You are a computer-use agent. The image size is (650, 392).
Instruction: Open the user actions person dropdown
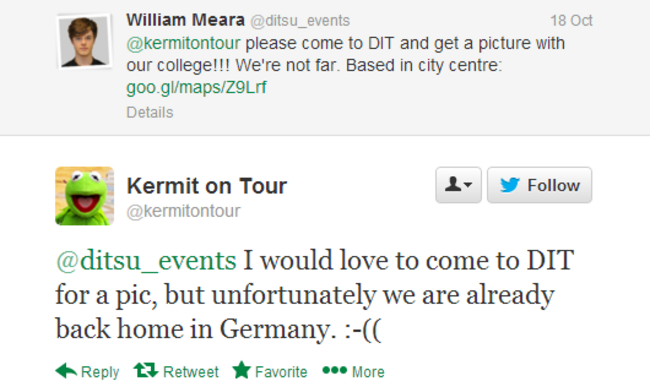point(458,185)
